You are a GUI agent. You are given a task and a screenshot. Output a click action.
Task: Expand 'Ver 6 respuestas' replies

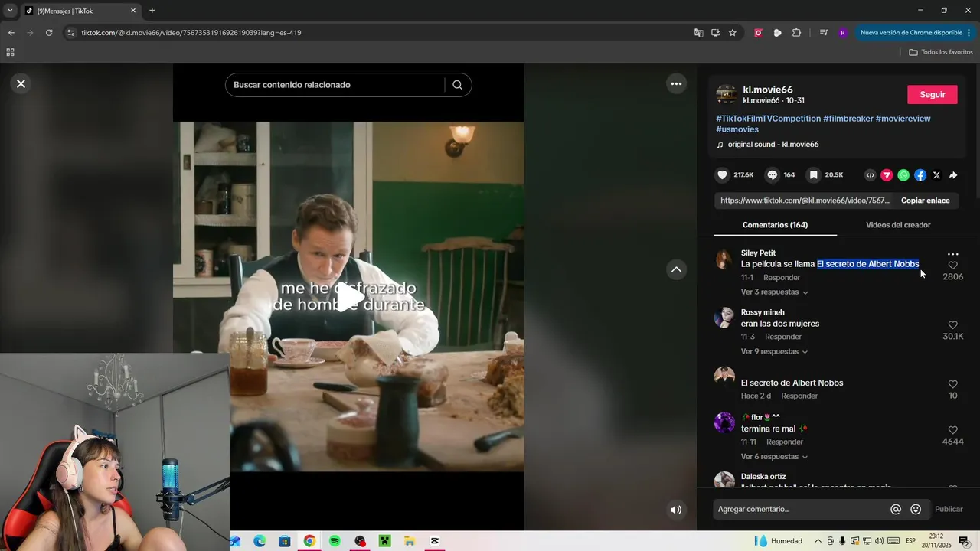774,457
